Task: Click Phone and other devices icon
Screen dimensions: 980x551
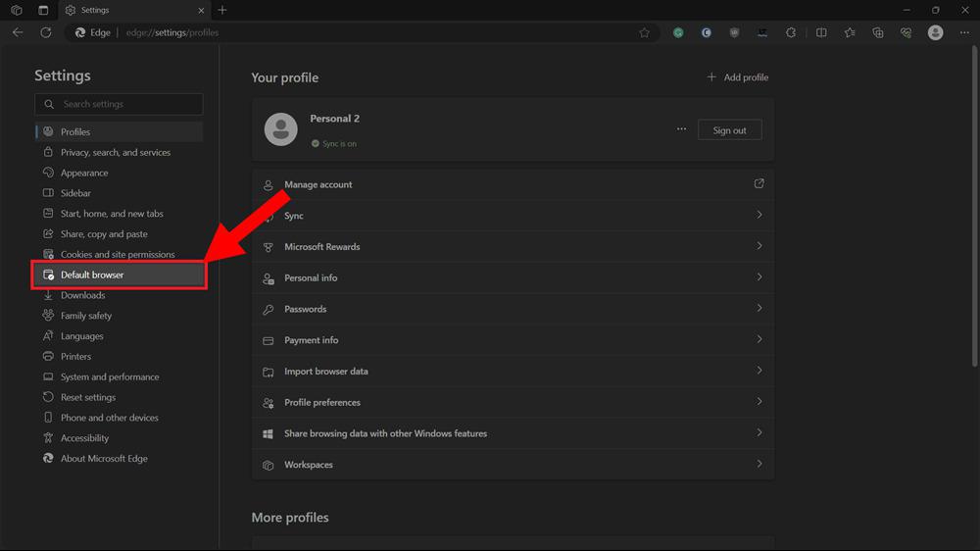Action: coord(48,418)
